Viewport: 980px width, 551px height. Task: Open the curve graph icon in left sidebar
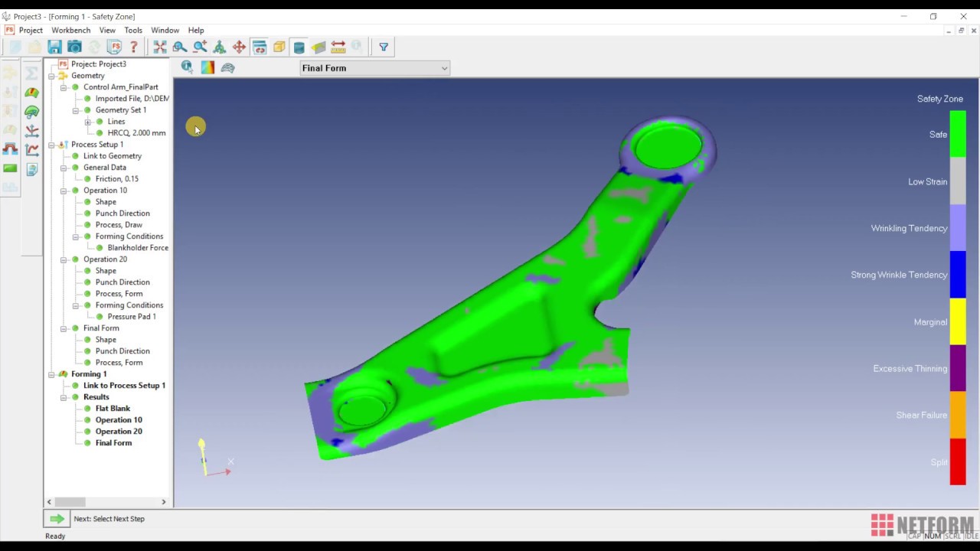click(x=31, y=150)
